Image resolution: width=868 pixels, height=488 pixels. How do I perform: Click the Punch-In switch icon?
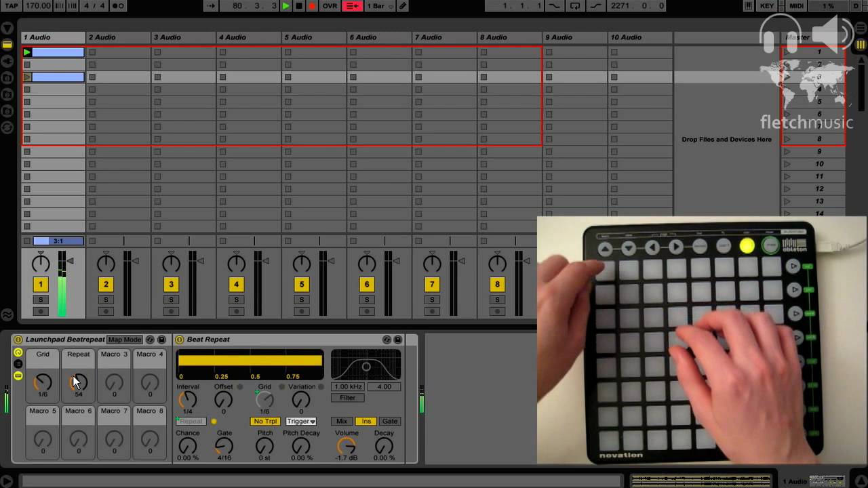click(x=555, y=6)
